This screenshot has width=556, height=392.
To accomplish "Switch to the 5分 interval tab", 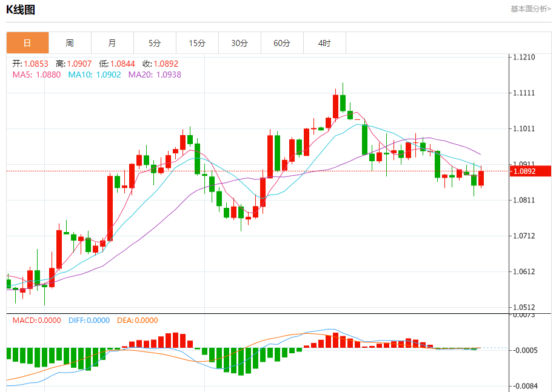I will click(x=155, y=43).
